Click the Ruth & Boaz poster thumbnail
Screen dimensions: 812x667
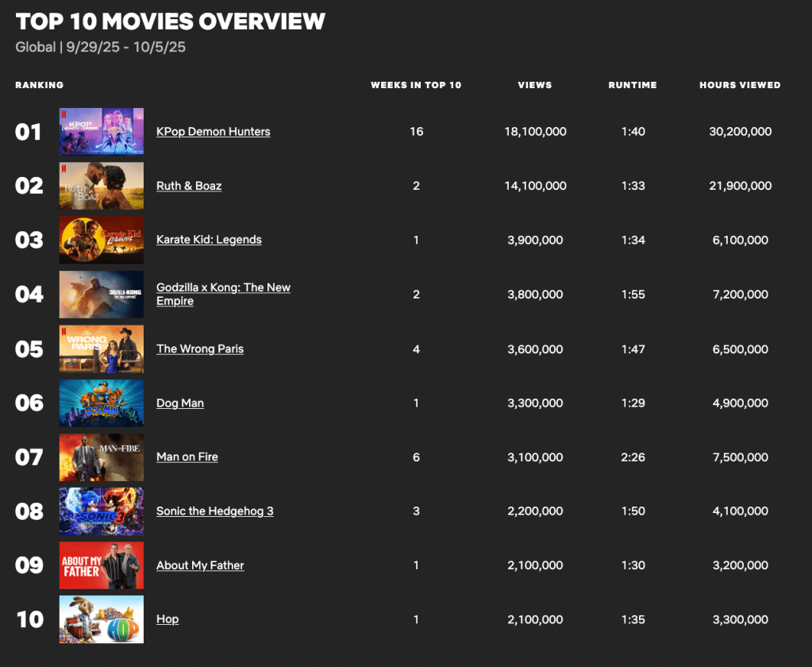click(102, 186)
